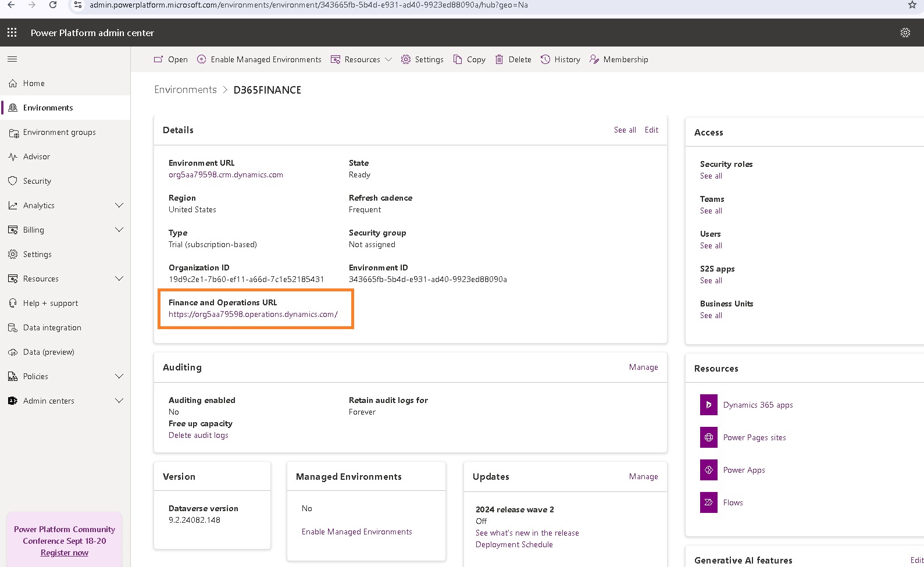
Task: Open the Dynamics 365 apps resource icon
Action: (708, 405)
